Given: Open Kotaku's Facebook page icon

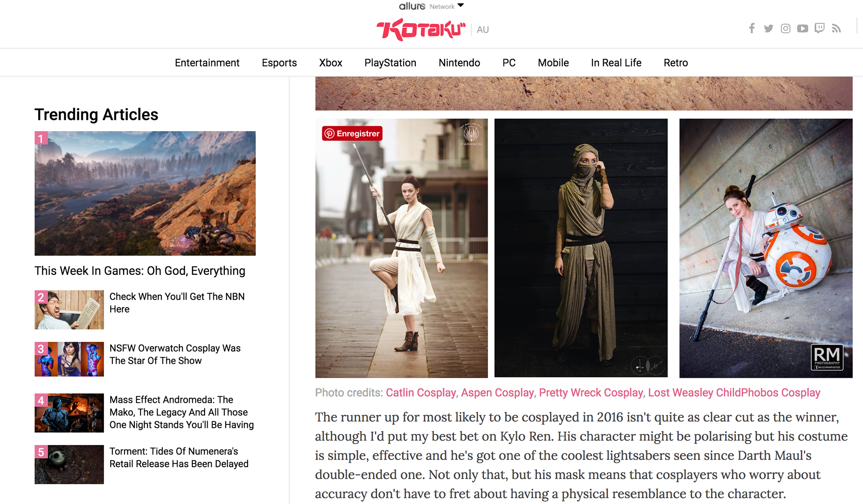Looking at the screenshot, I should (x=752, y=29).
